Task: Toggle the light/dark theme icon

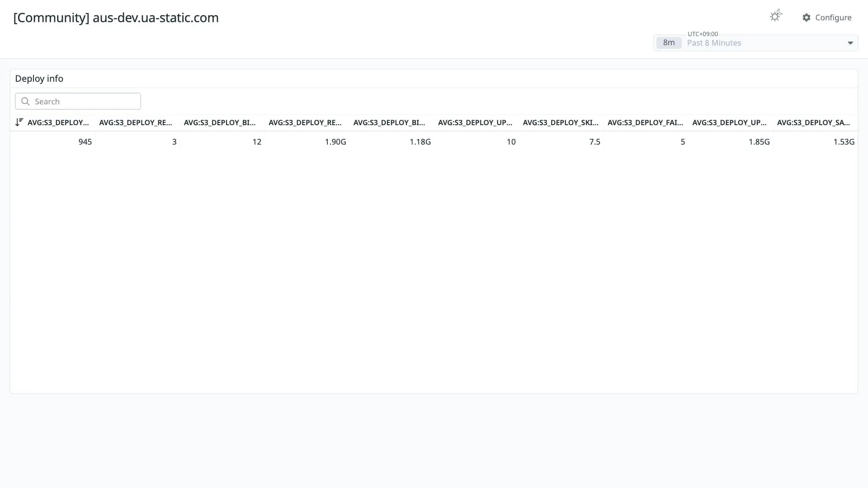Action: (x=776, y=16)
